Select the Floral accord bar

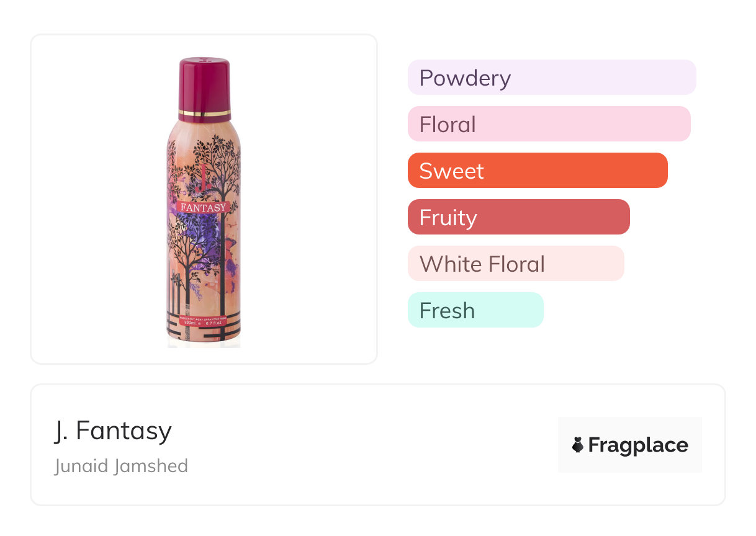(549, 124)
